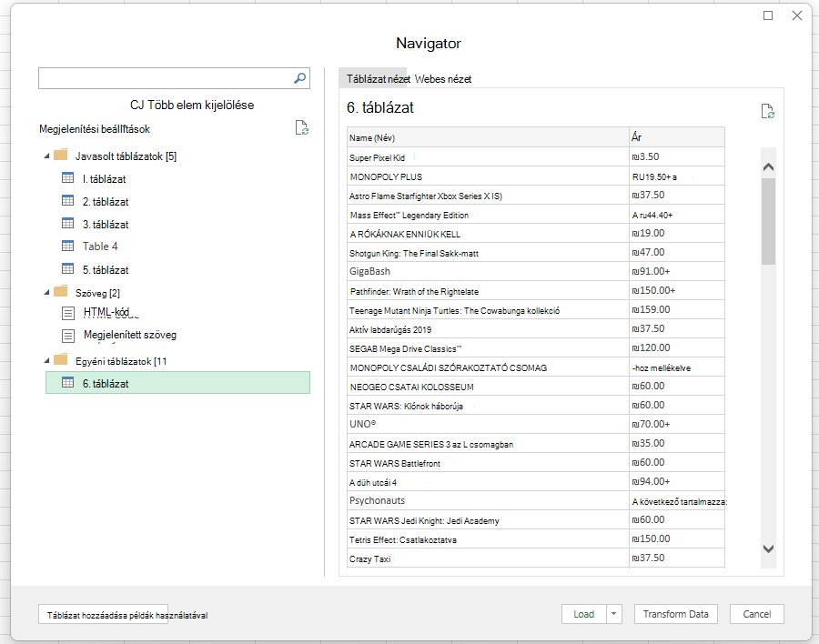Click the Crazy Taxi cell
The width and height of the screenshot is (819, 644).
pos(488,558)
